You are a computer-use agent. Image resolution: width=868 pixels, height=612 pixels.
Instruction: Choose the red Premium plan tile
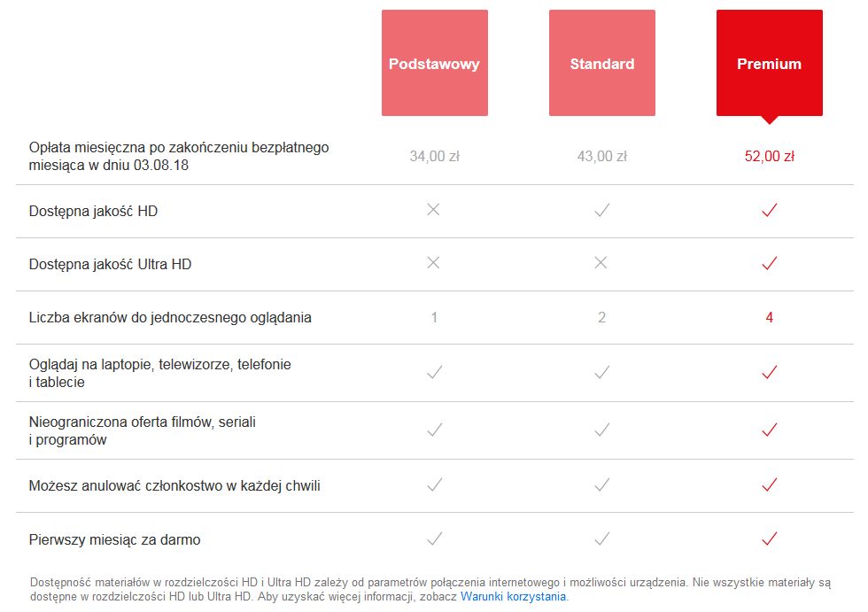769,63
